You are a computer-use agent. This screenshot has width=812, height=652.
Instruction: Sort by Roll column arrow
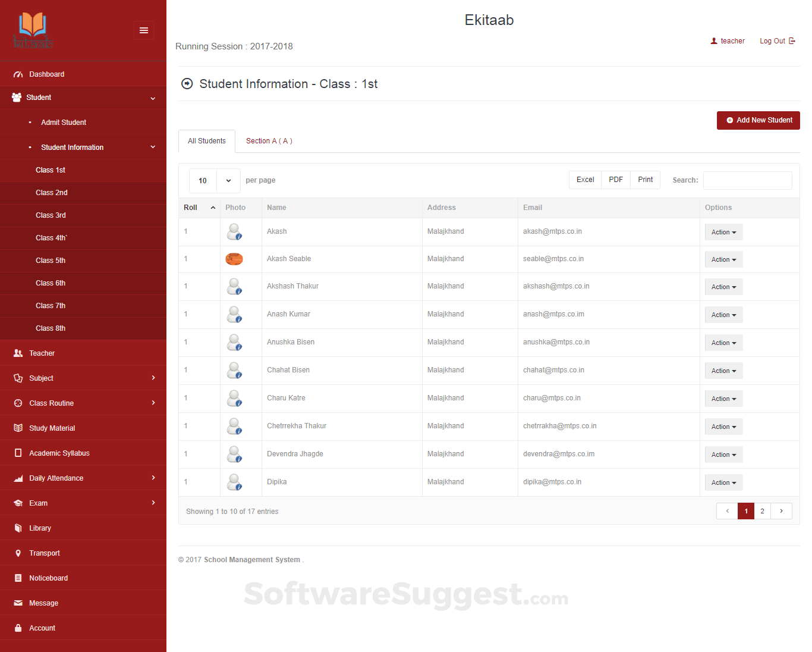click(x=213, y=208)
